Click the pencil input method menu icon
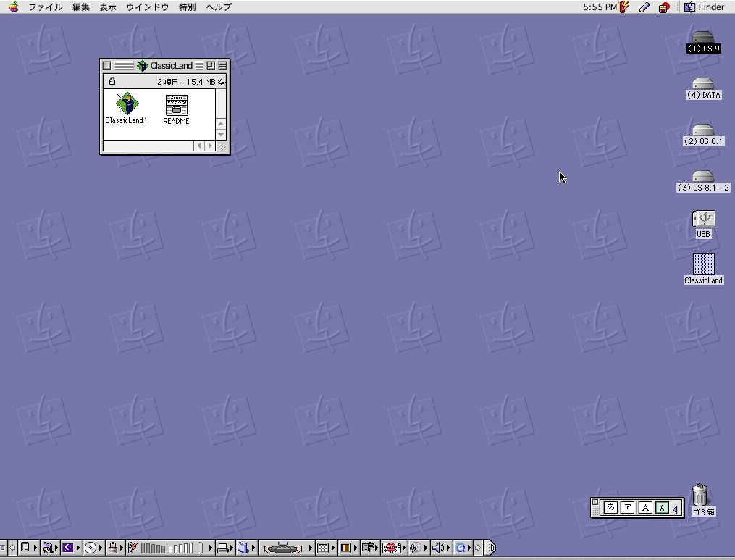The width and height of the screenshot is (735, 560). pyautogui.click(x=644, y=7)
